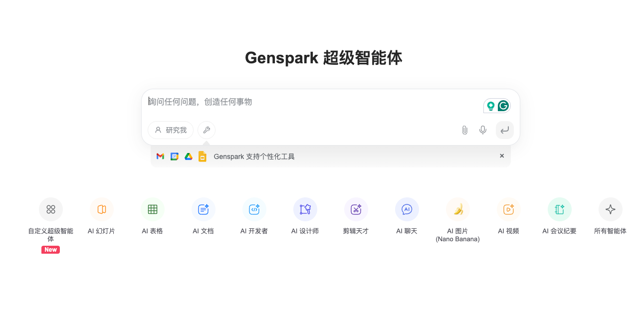Image resolution: width=644 pixels, height=317 pixels.
Task: Click the AI 聊天 label text
Action: pyautogui.click(x=407, y=231)
